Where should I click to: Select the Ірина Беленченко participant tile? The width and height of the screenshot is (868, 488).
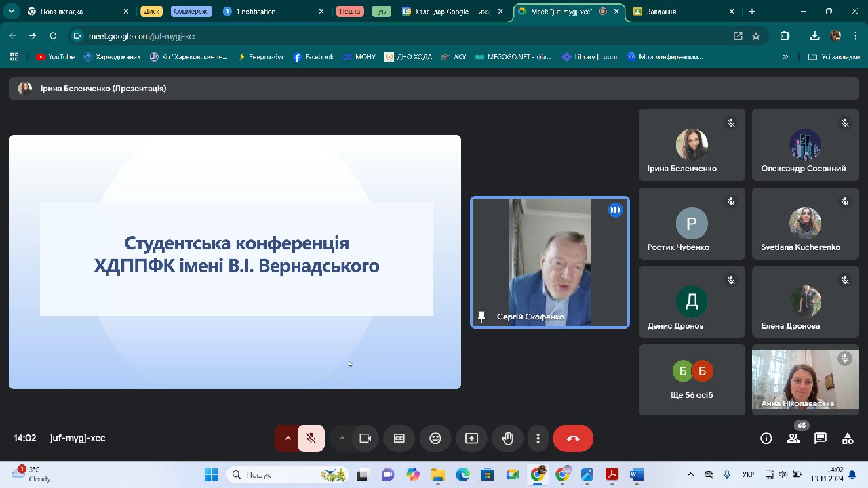(x=692, y=145)
